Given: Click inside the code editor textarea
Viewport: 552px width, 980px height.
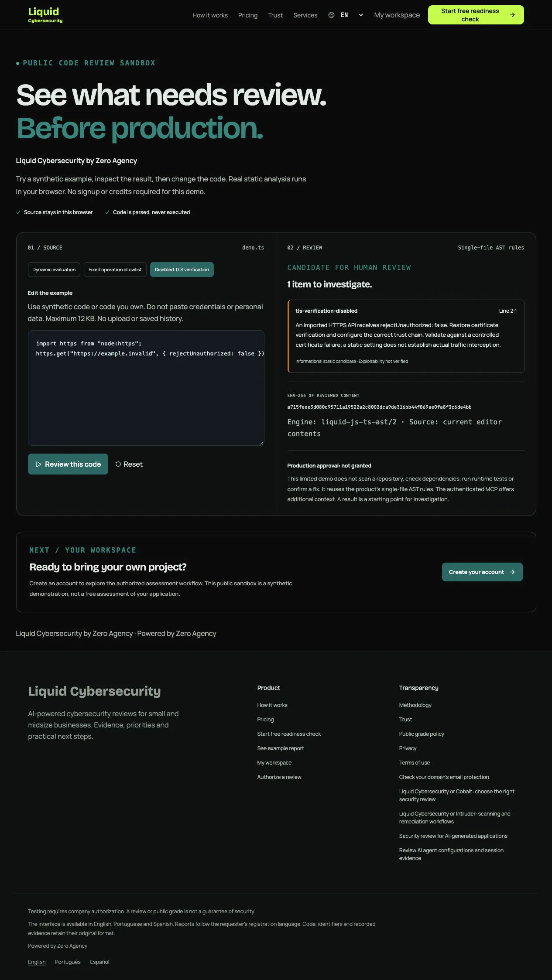Looking at the screenshot, I should [146, 388].
